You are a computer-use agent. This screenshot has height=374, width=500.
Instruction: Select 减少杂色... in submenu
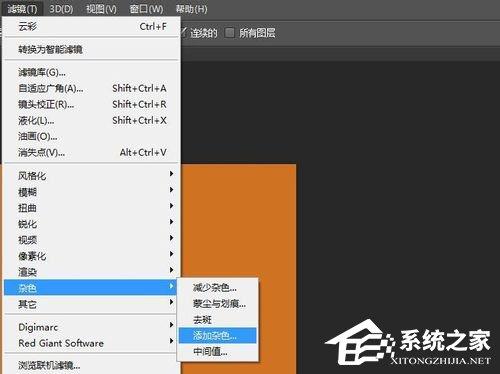(x=218, y=287)
